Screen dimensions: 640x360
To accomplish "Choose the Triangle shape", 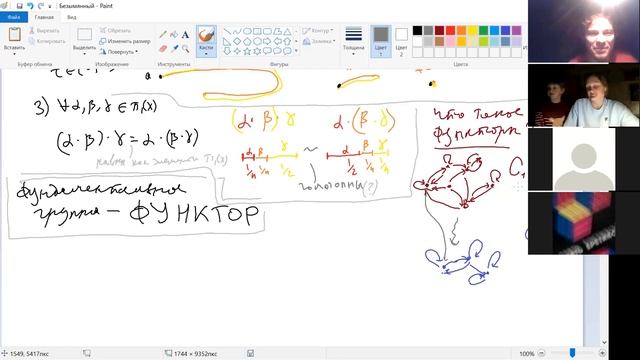I will 287,31.
